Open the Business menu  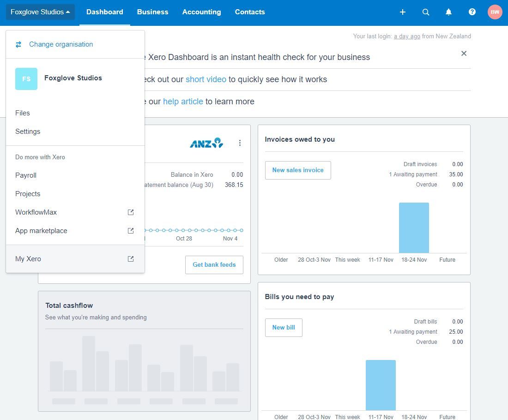pyautogui.click(x=152, y=12)
